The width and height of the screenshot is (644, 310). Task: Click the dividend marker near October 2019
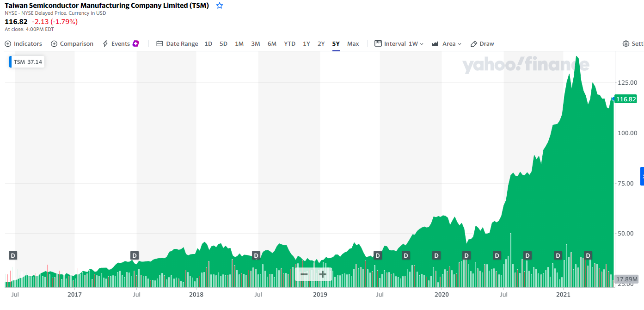click(x=406, y=255)
